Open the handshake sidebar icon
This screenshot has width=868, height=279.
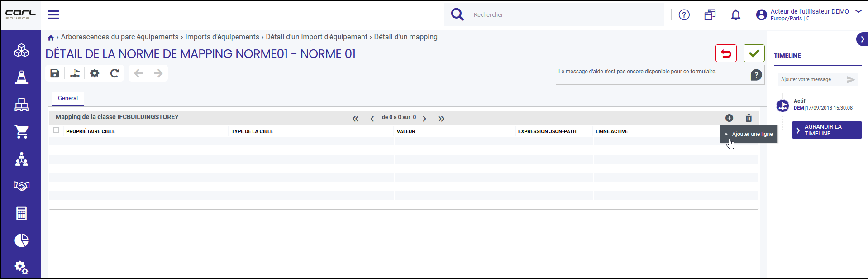[22, 186]
